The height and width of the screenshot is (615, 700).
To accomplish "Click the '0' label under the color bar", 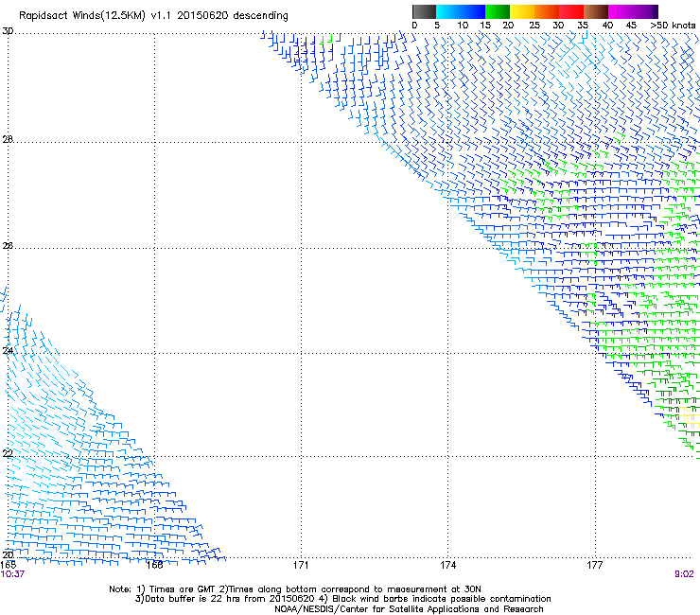I will (x=414, y=26).
